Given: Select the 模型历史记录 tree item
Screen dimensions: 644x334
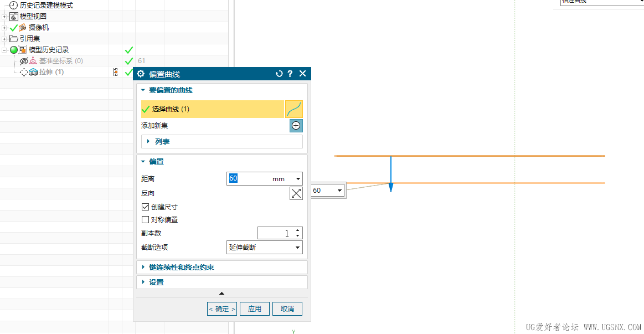Looking at the screenshot, I should pos(49,50).
